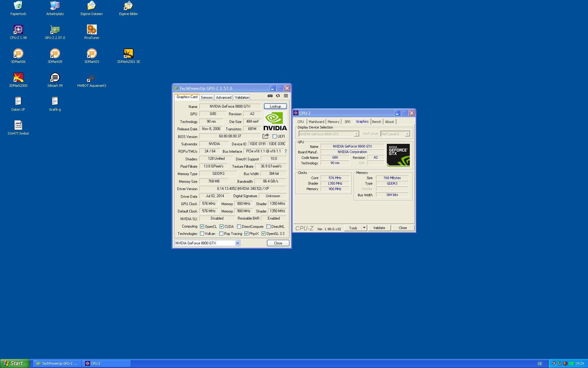This screenshot has height=368, width=588.
Task: Click the Start button on taskbar
Action: tap(14, 363)
